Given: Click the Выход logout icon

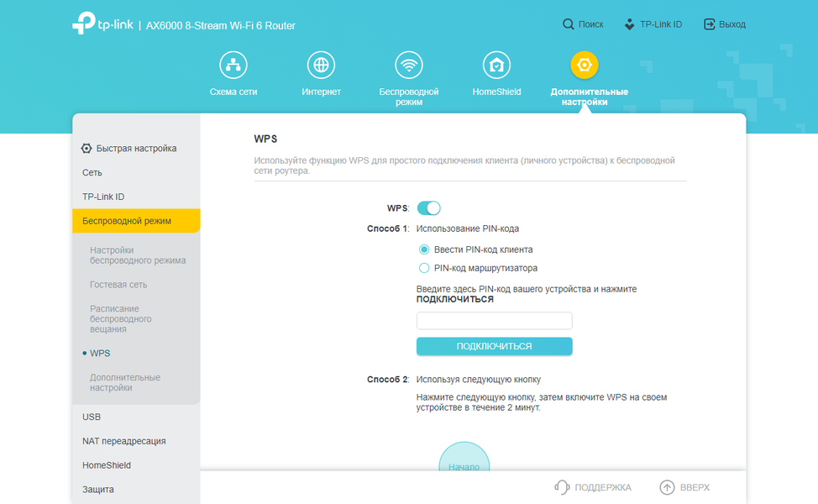Looking at the screenshot, I should pyautogui.click(x=710, y=24).
